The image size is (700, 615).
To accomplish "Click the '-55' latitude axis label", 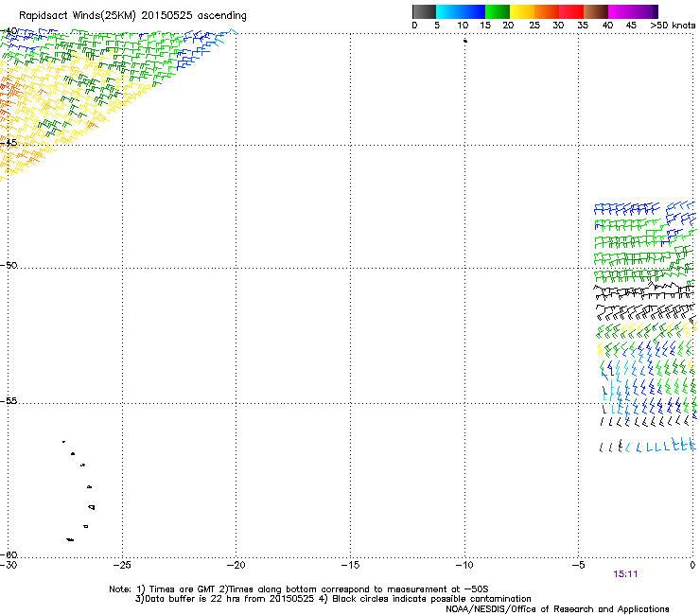I will (x=9, y=401).
